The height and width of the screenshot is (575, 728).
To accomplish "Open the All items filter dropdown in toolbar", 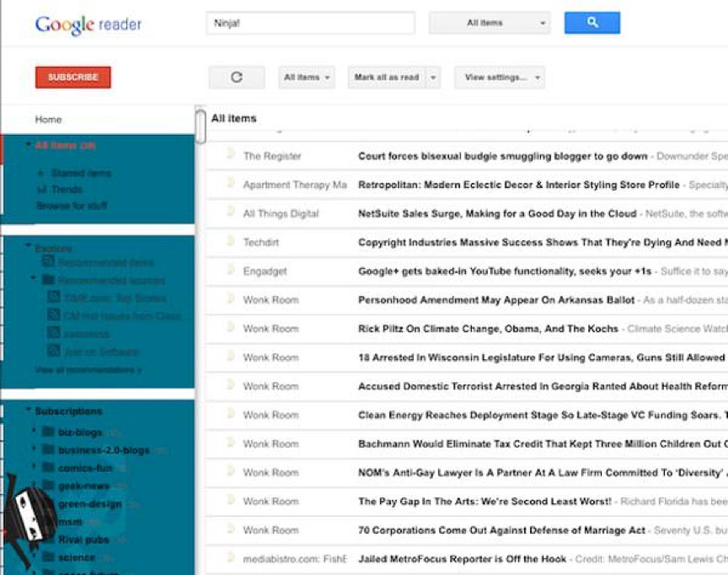I will [306, 77].
